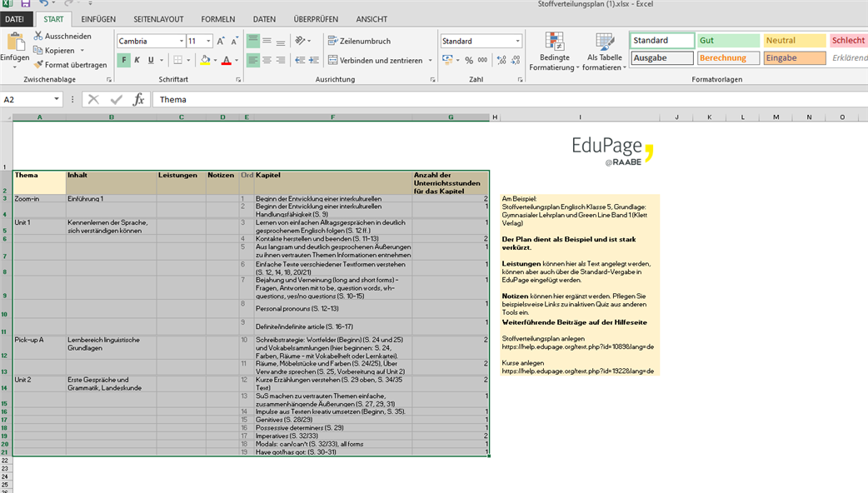Viewport: 868px width, 493px height.
Task: Toggle top vertical alignment
Action: 253,41
